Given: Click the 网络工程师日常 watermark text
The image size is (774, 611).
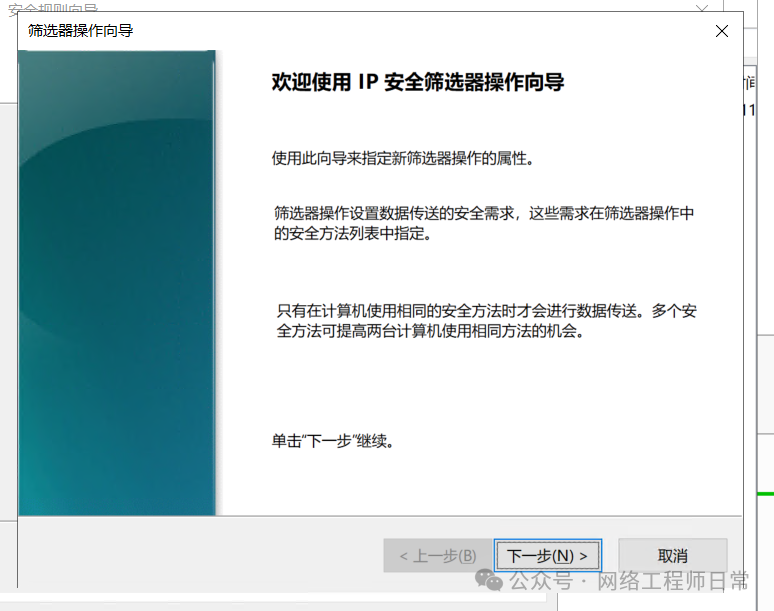Looking at the screenshot, I should (673, 580).
